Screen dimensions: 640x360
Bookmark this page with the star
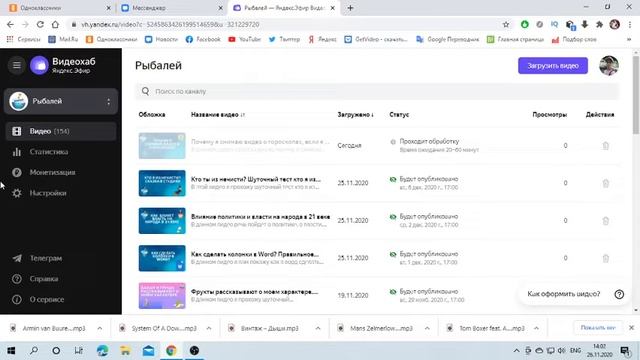[x=506, y=24]
